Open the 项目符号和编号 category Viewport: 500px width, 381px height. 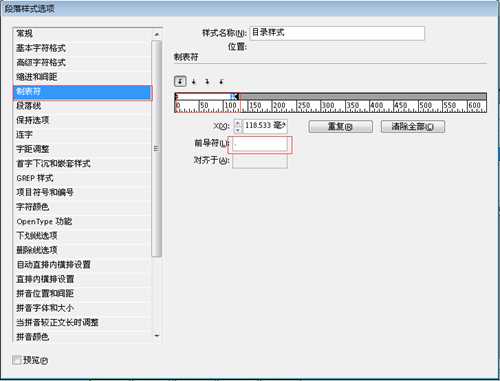82,192
